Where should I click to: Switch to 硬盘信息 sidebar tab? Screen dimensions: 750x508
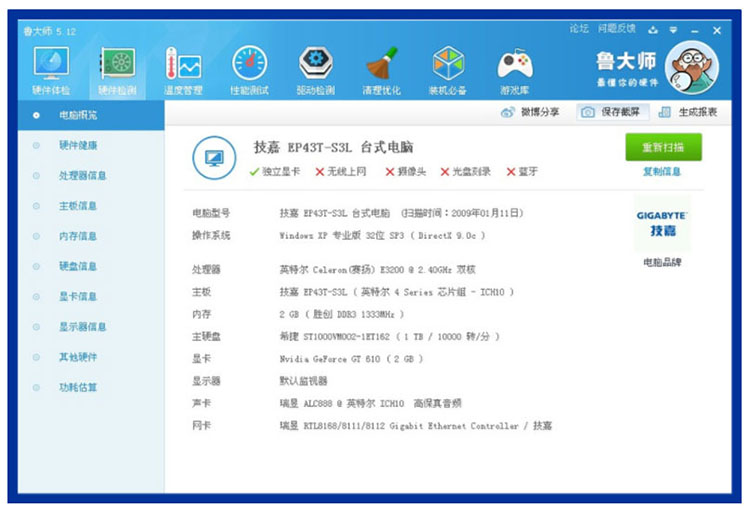[x=78, y=266]
